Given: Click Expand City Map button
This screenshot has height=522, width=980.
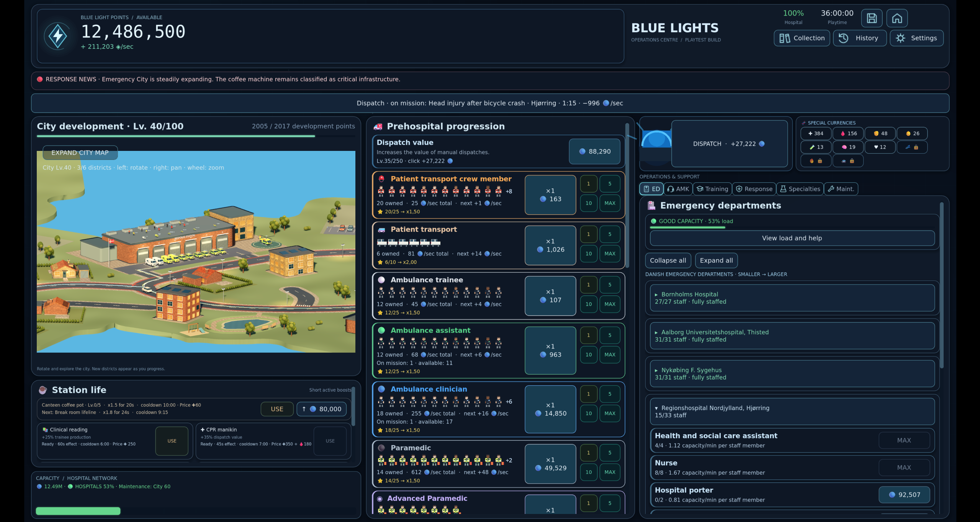Looking at the screenshot, I should 80,152.
